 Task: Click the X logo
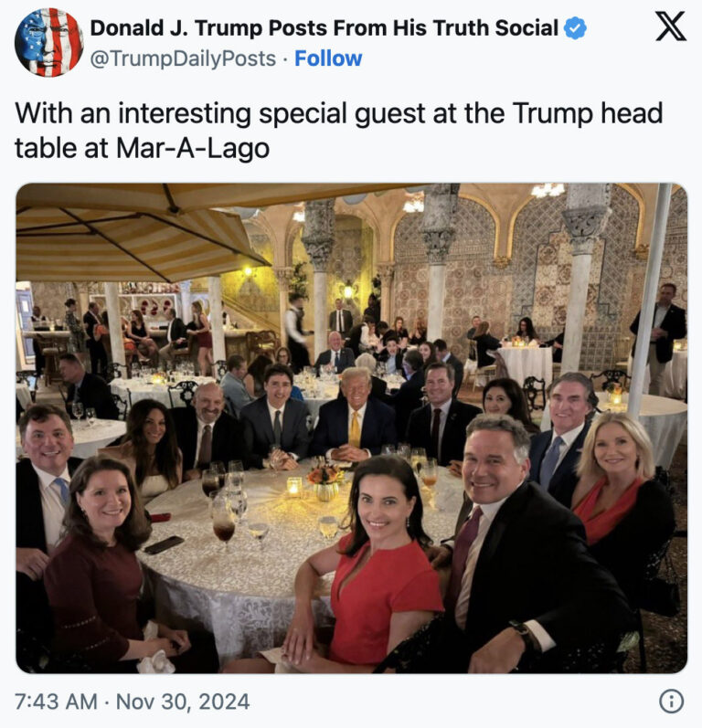tap(670, 27)
